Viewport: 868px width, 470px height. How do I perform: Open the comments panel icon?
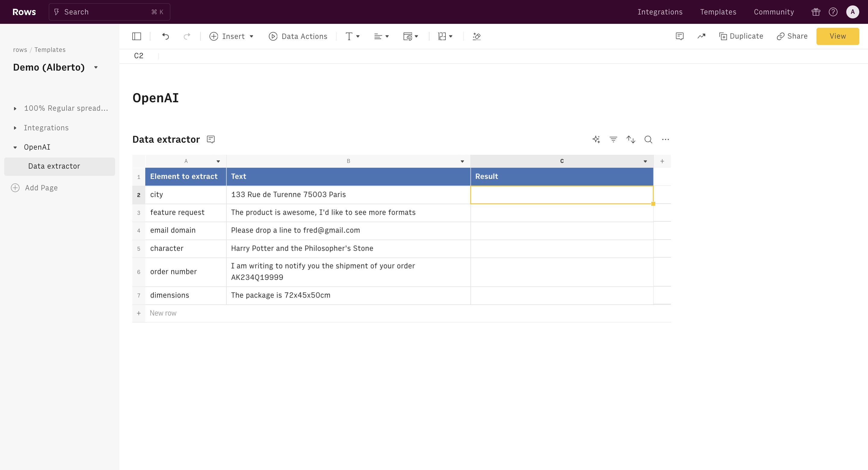click(x=680, y=36)
